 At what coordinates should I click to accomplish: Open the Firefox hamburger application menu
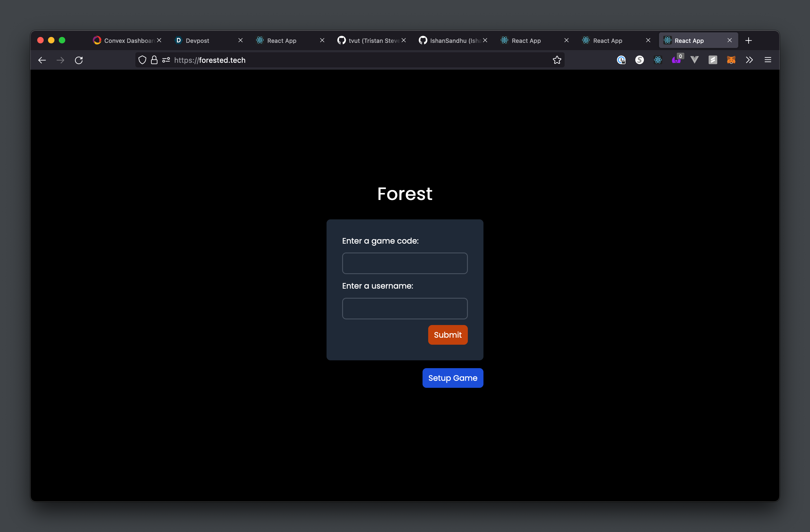[x=767, y=60]
